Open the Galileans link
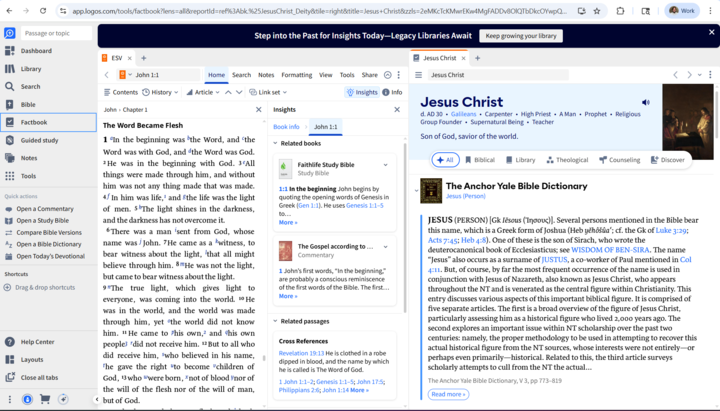 pos(463,114)
